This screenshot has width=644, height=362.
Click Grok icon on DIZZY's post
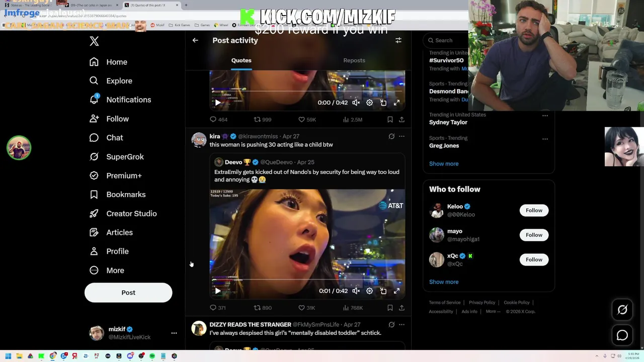coord(391,325)
